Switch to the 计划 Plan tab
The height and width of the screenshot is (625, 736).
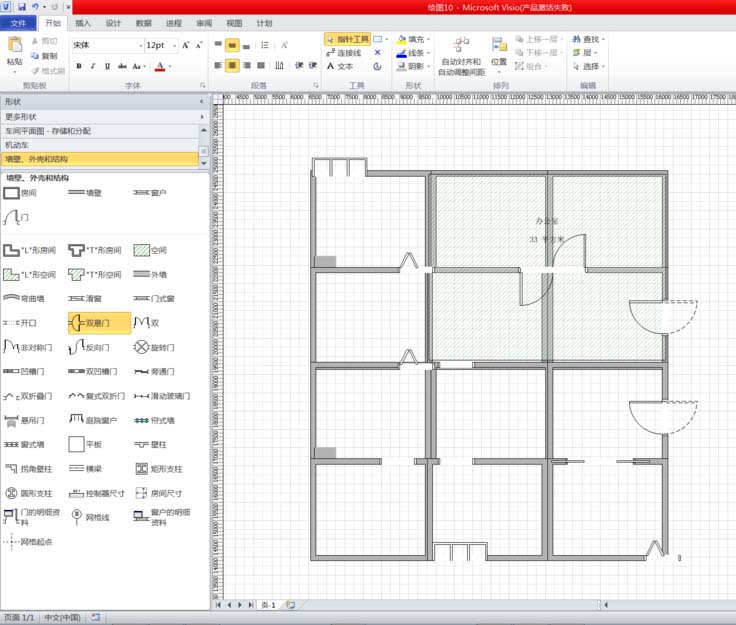click(264, 23)
